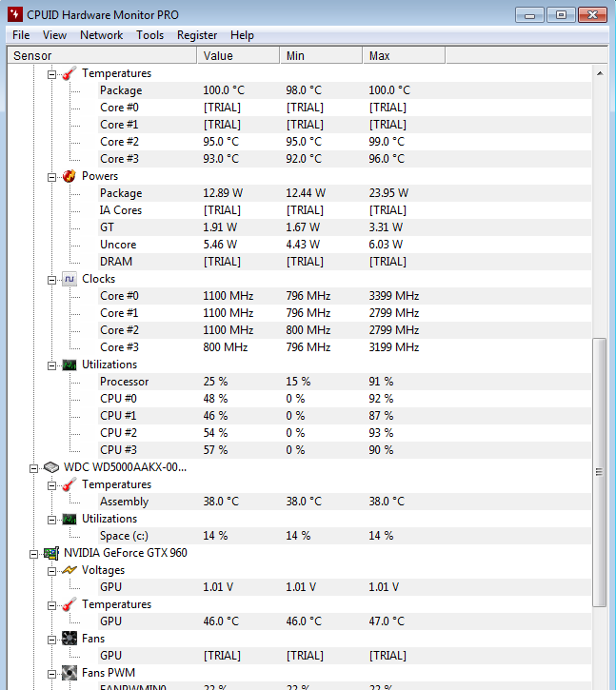Click the Sensor column header
The image size is (616, 690).
tap(102, 55)
